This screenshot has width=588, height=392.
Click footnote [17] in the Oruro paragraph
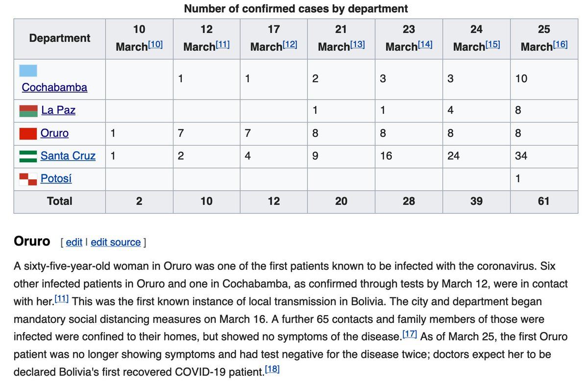point(410,334)
